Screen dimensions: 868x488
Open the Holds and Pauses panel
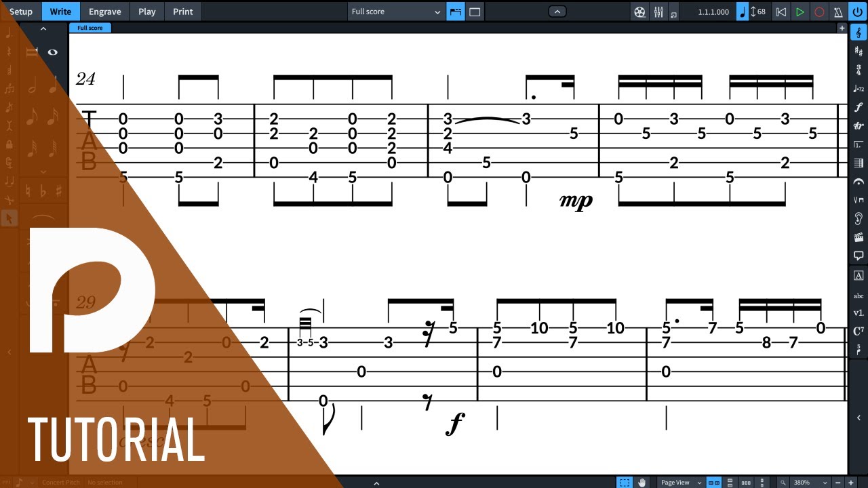coord(859,182)
